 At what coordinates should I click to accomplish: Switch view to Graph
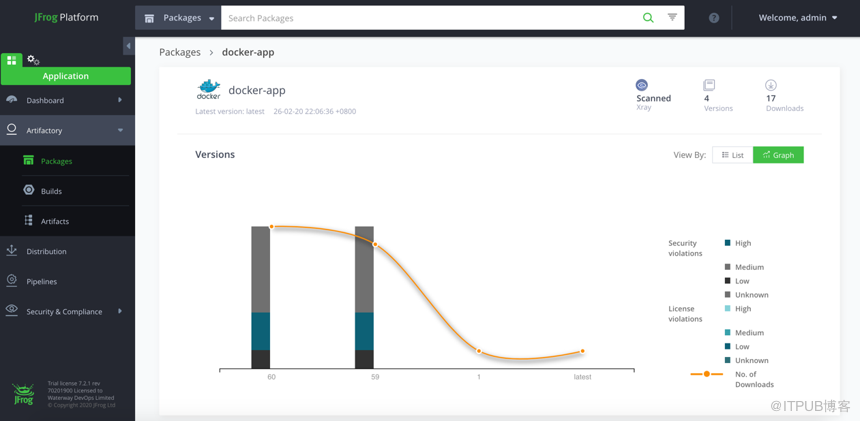click(x=778, y=155)
